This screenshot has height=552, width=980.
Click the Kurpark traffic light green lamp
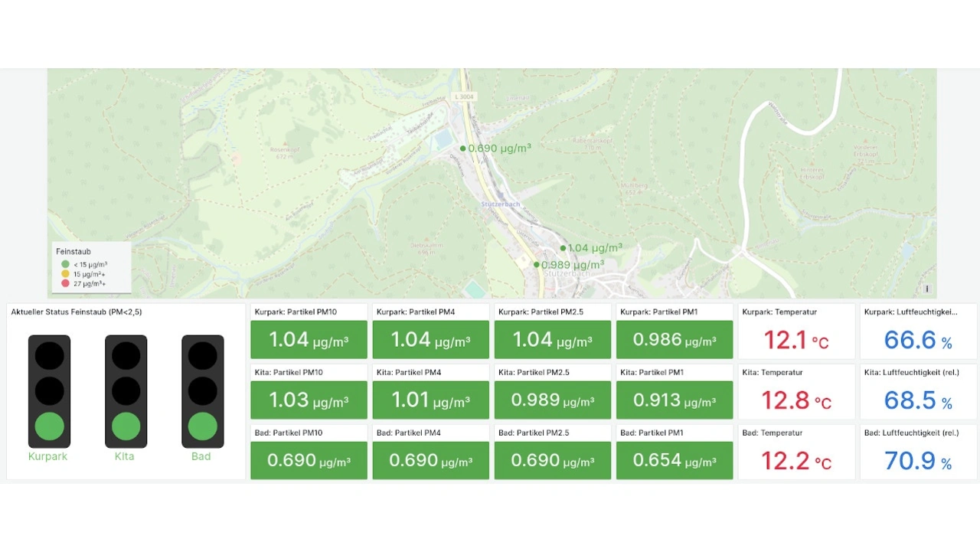(49, 426)
